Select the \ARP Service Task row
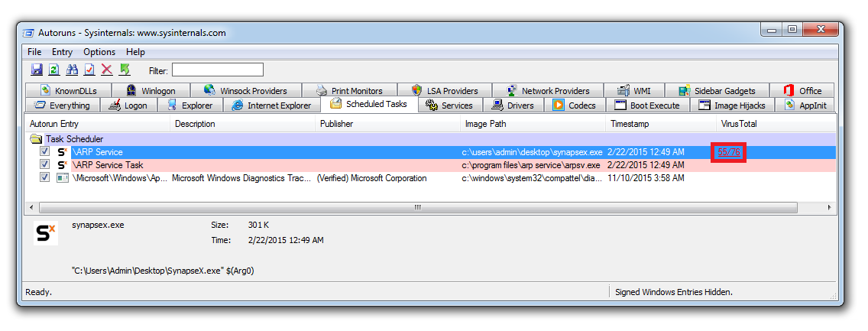 pos(431,165)
